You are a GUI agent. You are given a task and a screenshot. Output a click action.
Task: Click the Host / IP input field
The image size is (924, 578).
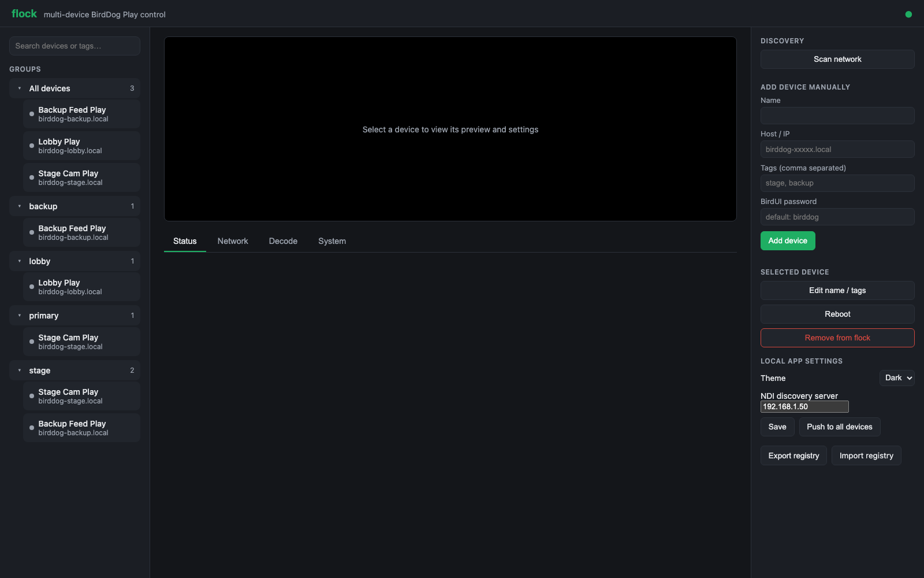pos(837,149)
